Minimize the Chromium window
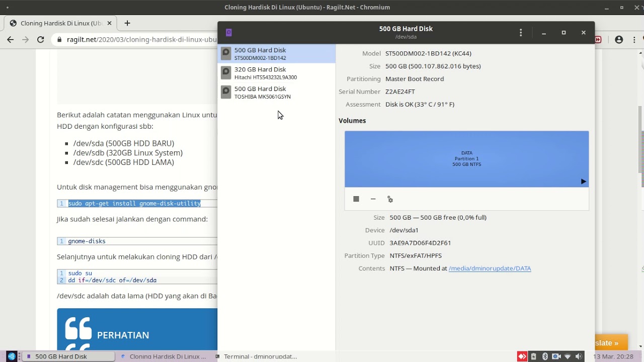This screenshot has width=644, height=362. pos(607,8)
